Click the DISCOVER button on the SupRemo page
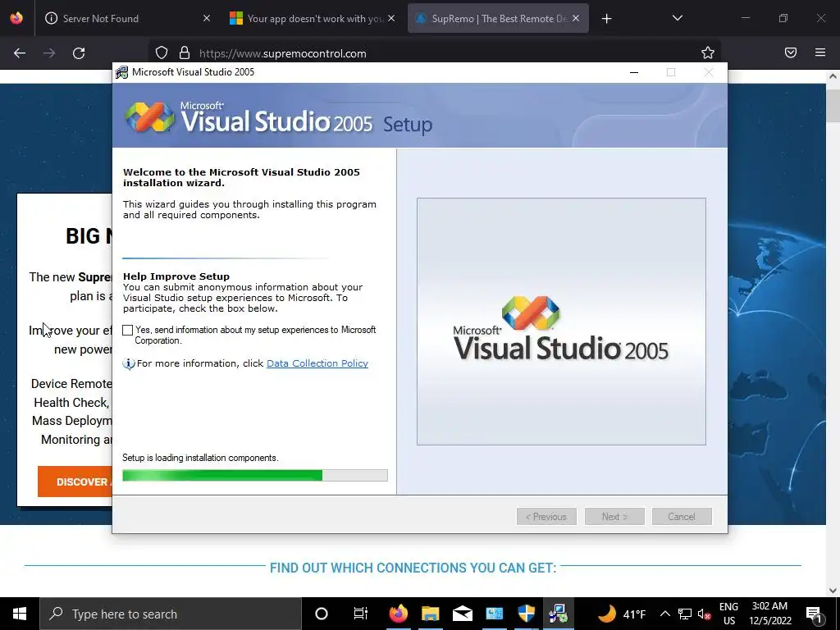The width and height of the screenshot is (840, 630). pos(75,482)
